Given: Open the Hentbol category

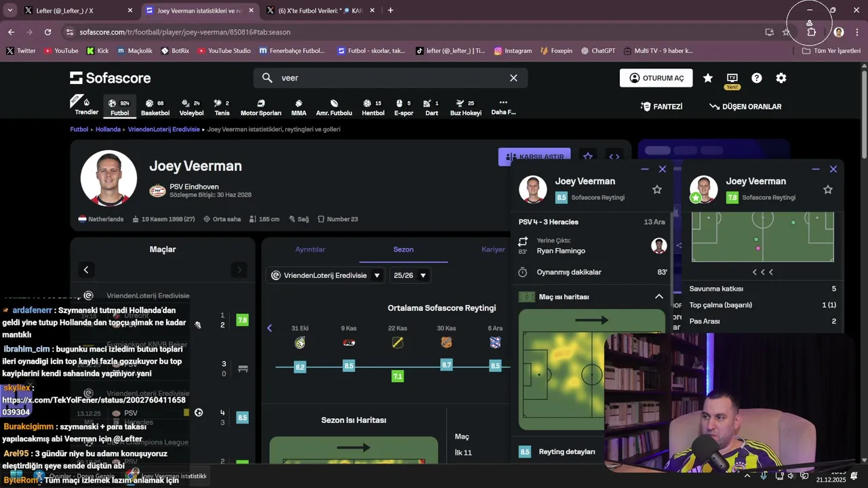Looking at the screenshot, I should [373, 107].
